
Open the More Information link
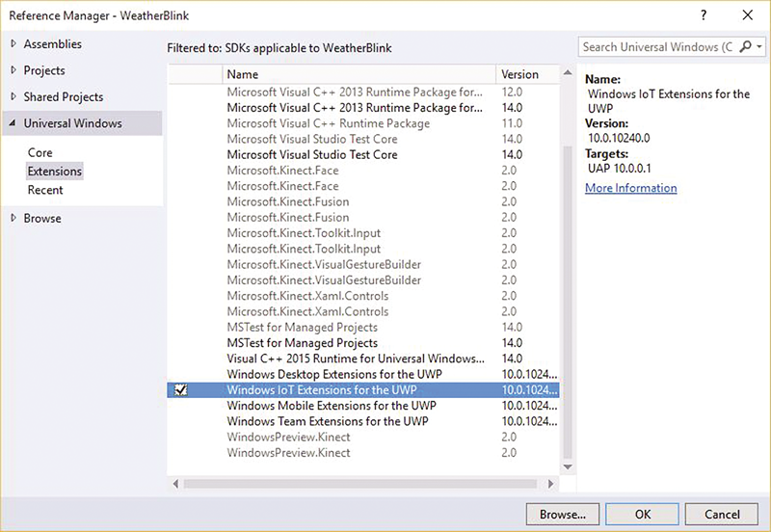point(631,188)
